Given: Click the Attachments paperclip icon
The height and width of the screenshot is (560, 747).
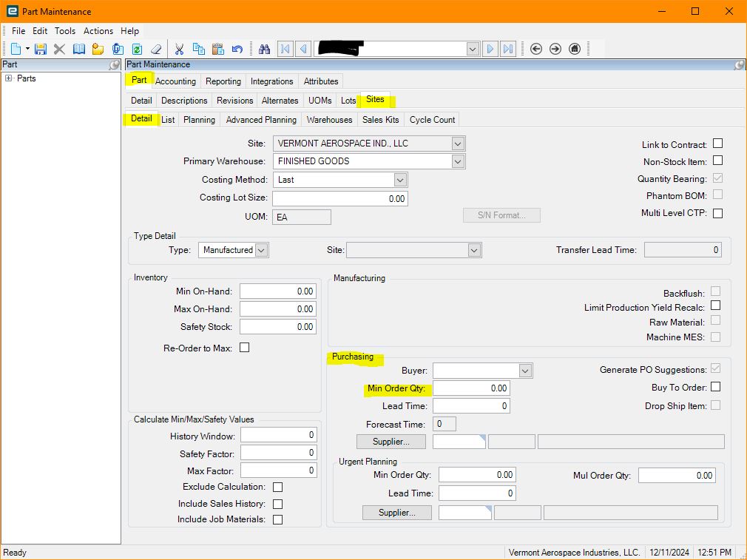Looking at the screenshot, I should coord(118,49).
